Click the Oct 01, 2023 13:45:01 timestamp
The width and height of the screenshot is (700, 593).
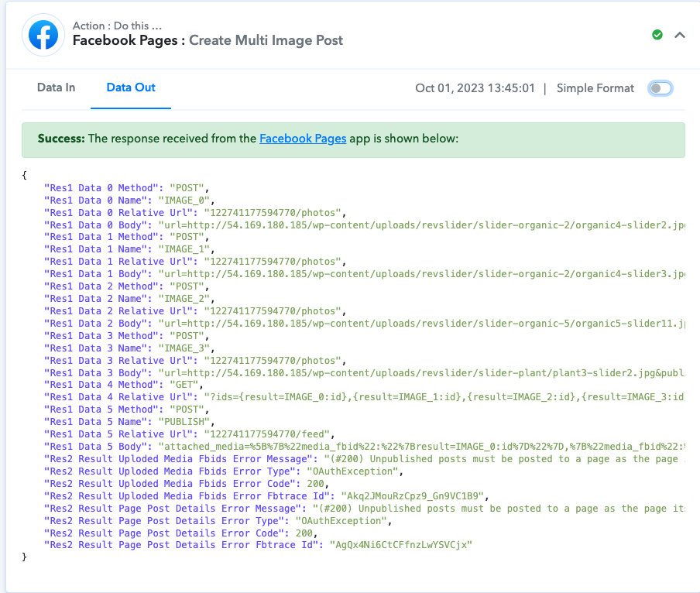point(475,88)
